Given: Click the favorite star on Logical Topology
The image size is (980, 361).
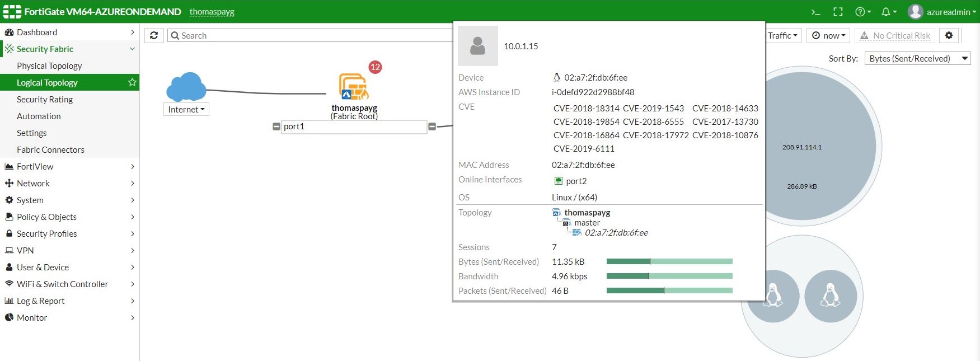Looking at the screenshot, I should [x=132, y=82].
